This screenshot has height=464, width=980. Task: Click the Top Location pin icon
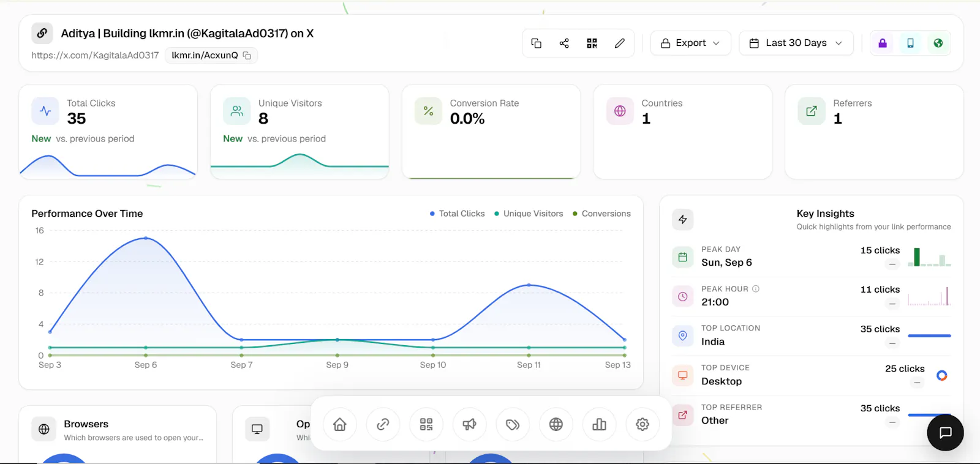(x=682, y=335)
